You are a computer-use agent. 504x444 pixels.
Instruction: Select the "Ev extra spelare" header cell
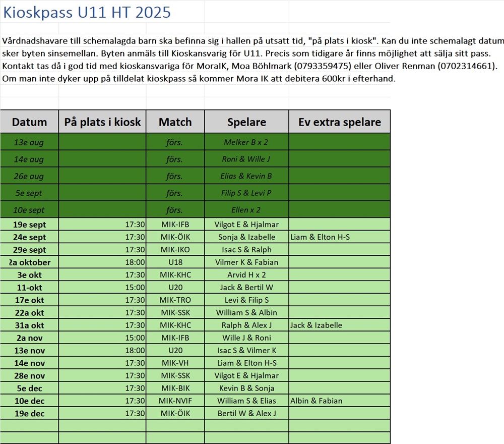click(339, 122)
